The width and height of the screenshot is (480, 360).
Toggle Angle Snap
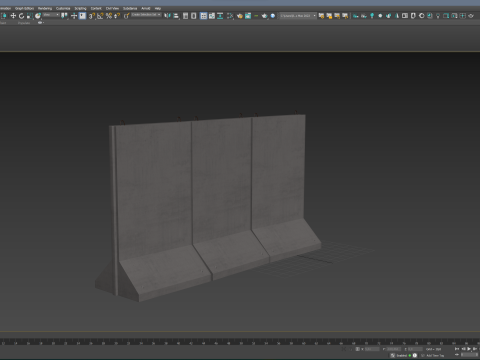[x=100, y=16]
